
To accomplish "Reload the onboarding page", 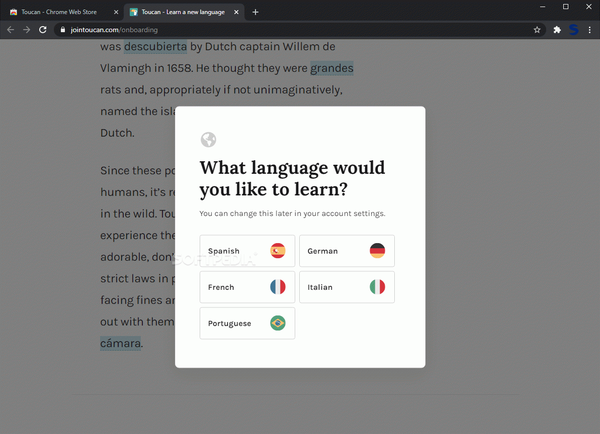I will [x=43, y=30].
